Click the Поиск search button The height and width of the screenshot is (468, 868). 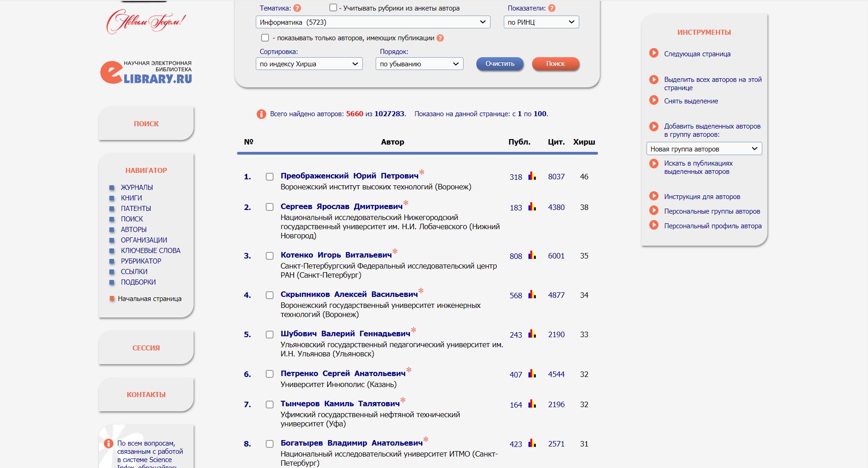555,64
